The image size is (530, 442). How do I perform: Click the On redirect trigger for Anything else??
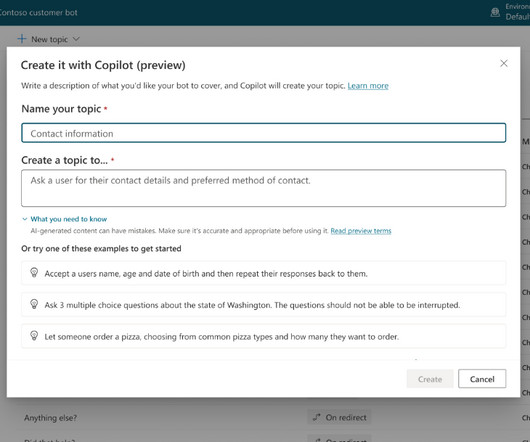[x=339, y=417]
